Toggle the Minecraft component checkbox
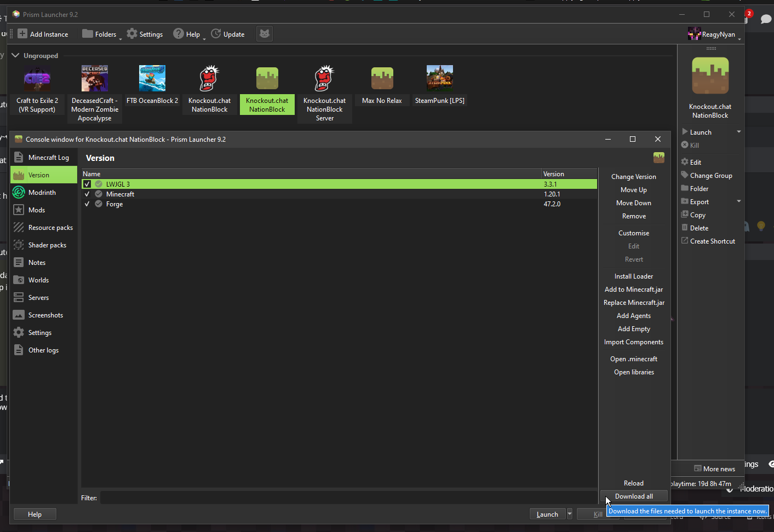The height and width of the screenshot is (532, 774). [87, 194]
